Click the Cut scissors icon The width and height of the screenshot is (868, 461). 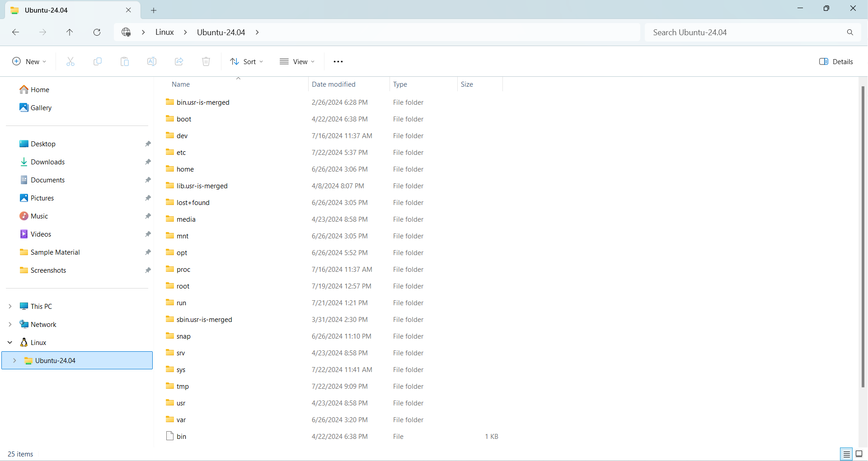[70, 61]
